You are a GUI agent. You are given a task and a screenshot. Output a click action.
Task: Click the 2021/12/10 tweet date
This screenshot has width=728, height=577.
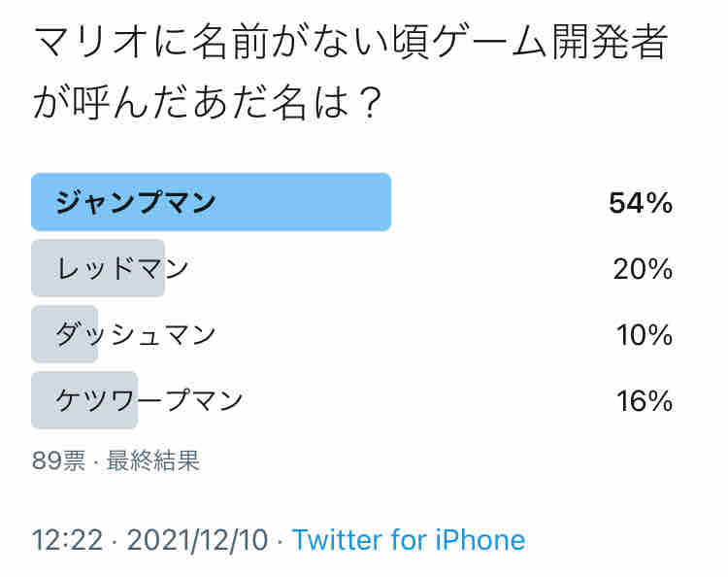pyautogui.click(x=198, y=540)
